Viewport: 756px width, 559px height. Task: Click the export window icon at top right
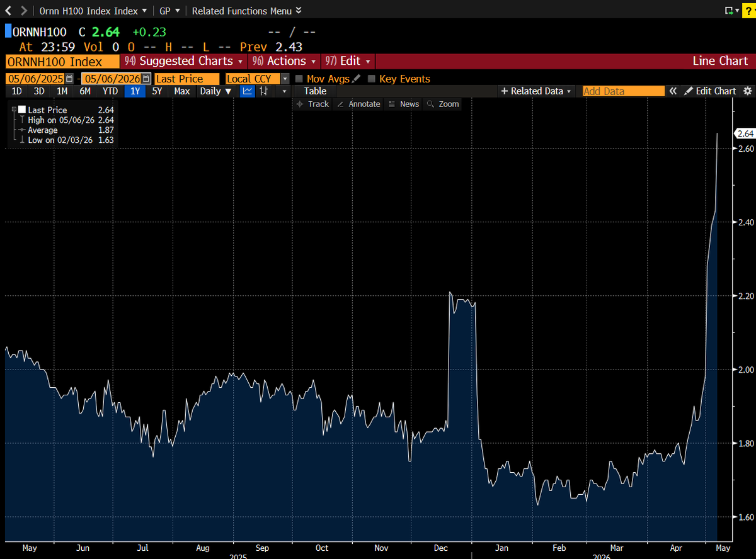click(730, 11)
